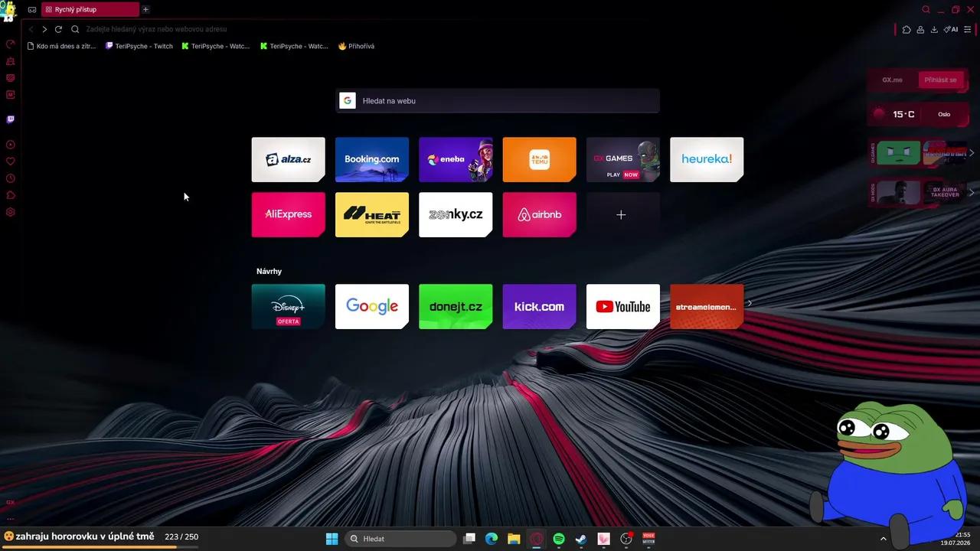Open the Twitch sidebar panel
This screenshot has width=980, height=551.
[x=11, y=119]
